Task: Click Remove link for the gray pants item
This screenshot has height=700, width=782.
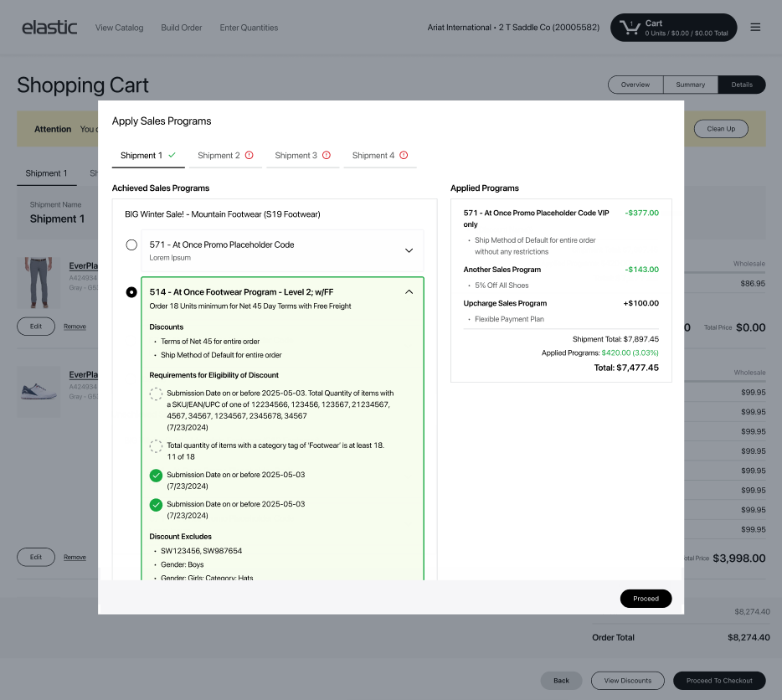Action: [x=75, y=327]
